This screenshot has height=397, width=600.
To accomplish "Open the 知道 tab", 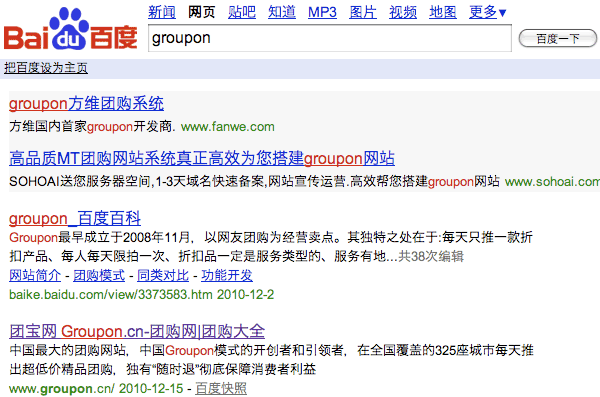I will click(x=282, y=12).
